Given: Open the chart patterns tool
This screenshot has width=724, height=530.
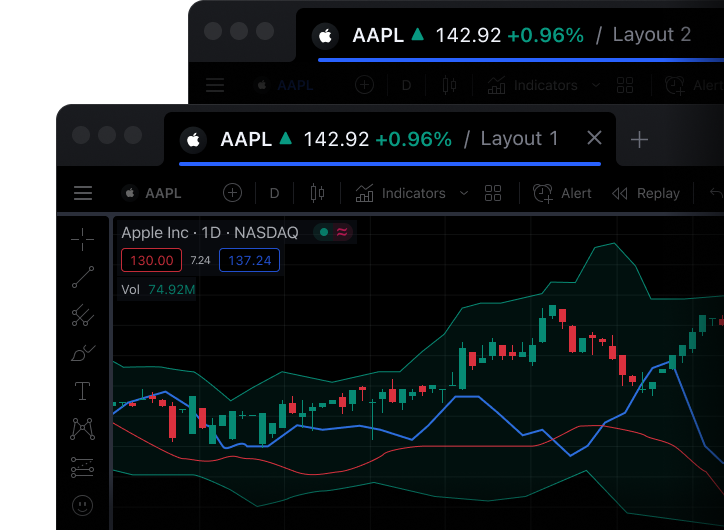Looking at the screenshot, I should [83, 429].
